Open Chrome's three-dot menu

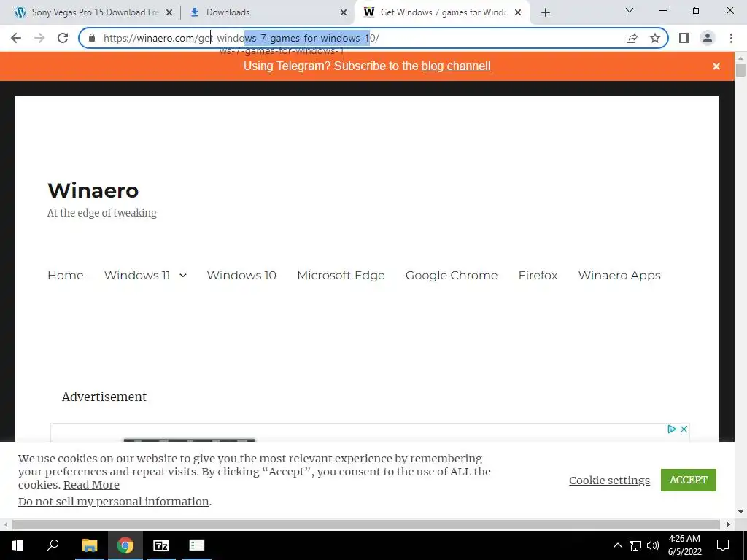click(x=731, y=38)
